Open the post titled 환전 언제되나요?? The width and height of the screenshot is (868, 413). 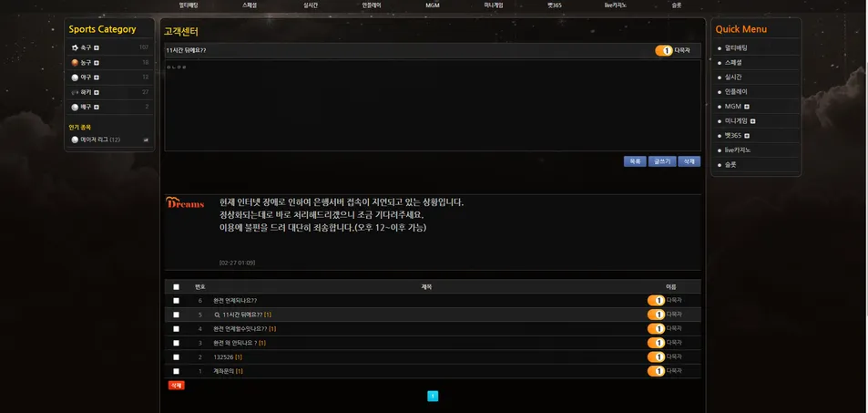pyautogui.click(x=235, y=301)
